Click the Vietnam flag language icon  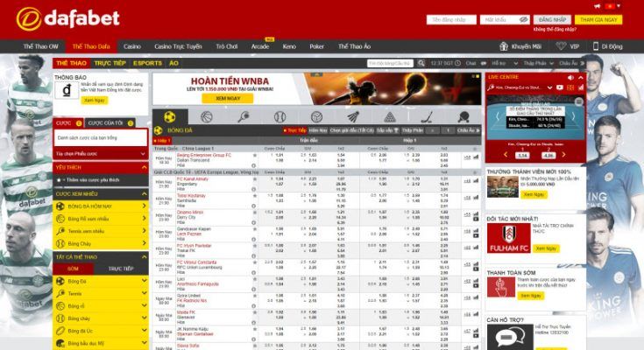point(610,6)
